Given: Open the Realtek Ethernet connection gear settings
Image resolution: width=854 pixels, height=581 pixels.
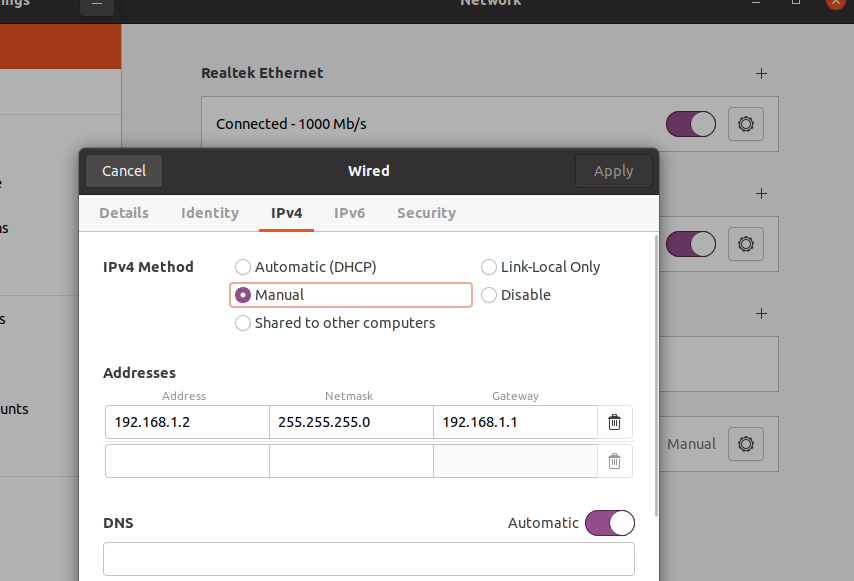Looking at the screenshot, I should pyautogui.click(x=745, y=125).
